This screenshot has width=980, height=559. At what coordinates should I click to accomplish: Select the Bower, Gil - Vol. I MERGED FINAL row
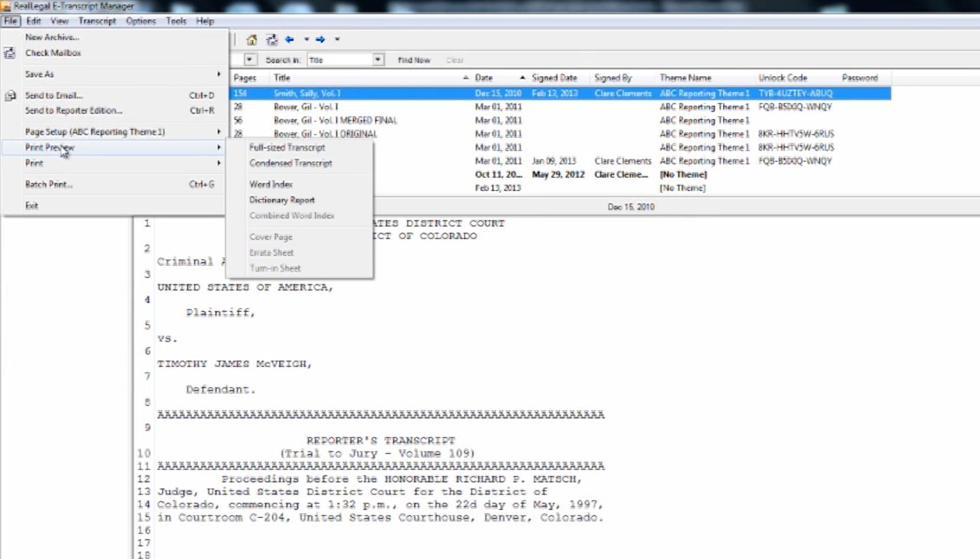tap(335, 121)
